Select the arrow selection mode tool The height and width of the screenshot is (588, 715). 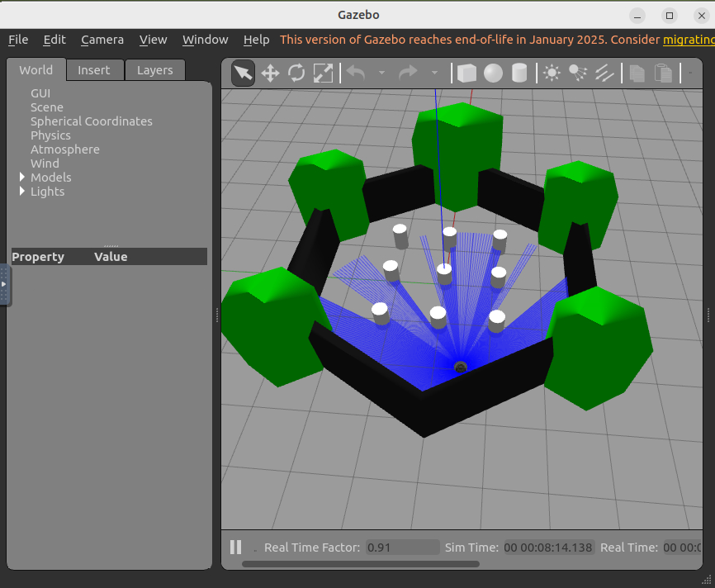[243, 73]
